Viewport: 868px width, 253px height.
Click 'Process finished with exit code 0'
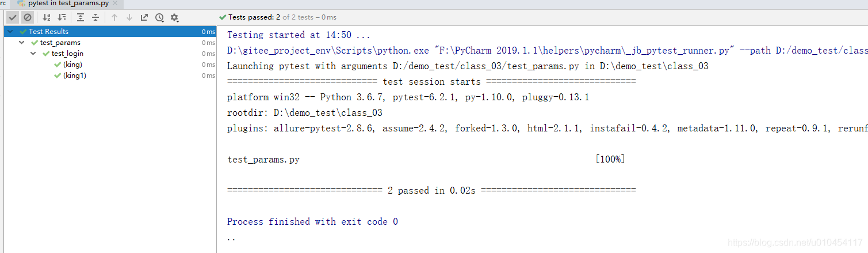point(312,222)
